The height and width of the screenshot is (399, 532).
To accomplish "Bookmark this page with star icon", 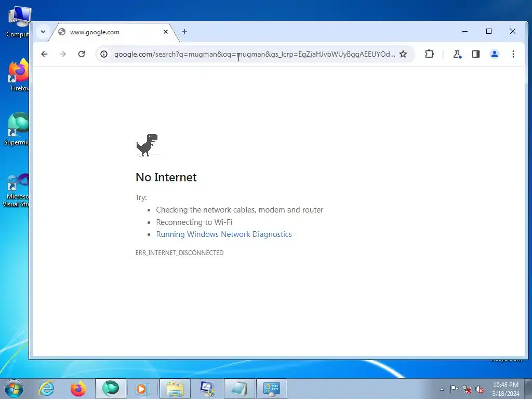I will click(403, 54).
